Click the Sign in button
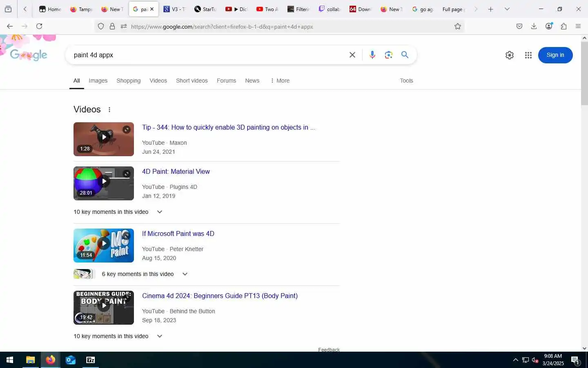 (x=555, y=55)
